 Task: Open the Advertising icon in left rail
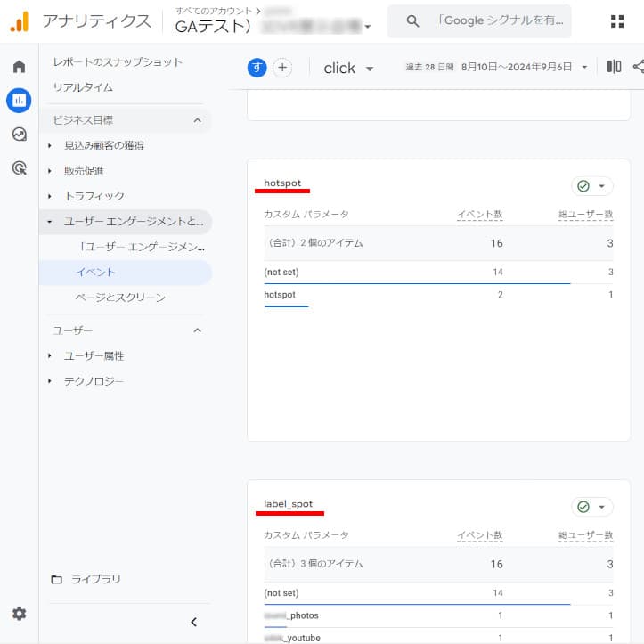tap(19, 167)
